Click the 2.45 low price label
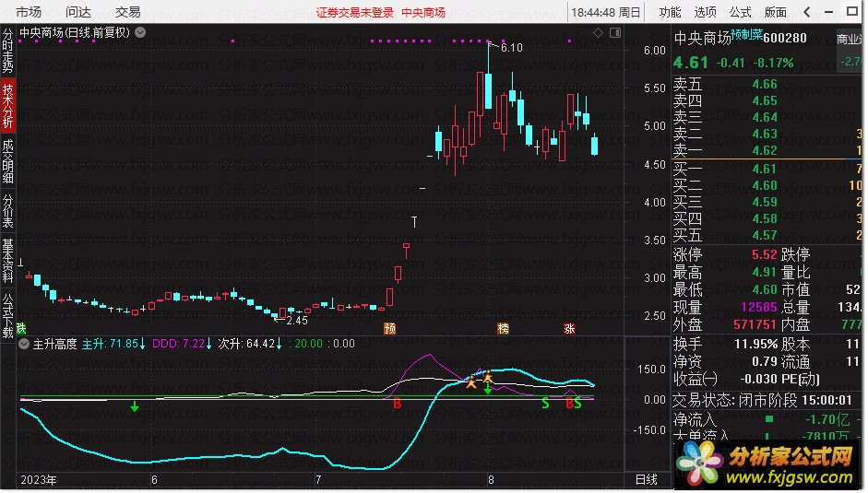This screenshot has width=868, height=493. pyautogui.click(x=297, y=321)
